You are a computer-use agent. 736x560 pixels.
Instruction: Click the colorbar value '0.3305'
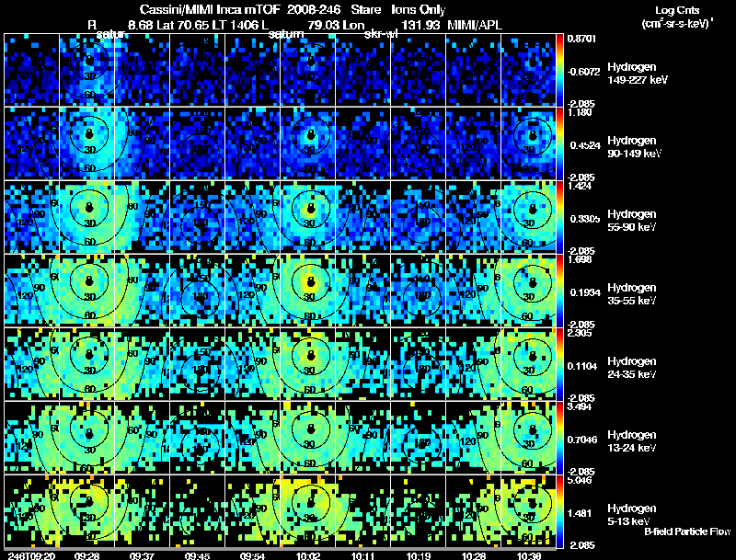click(x=585, y=219)
